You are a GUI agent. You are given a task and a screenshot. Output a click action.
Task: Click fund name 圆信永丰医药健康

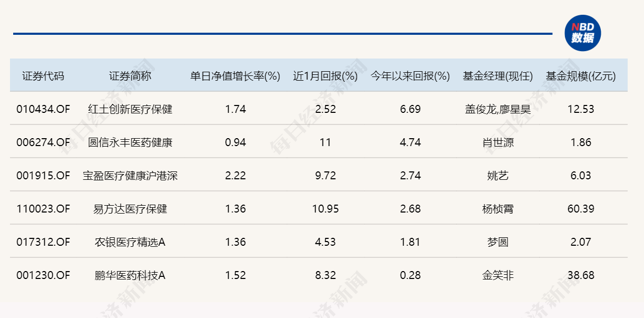[x=130, y=142]
